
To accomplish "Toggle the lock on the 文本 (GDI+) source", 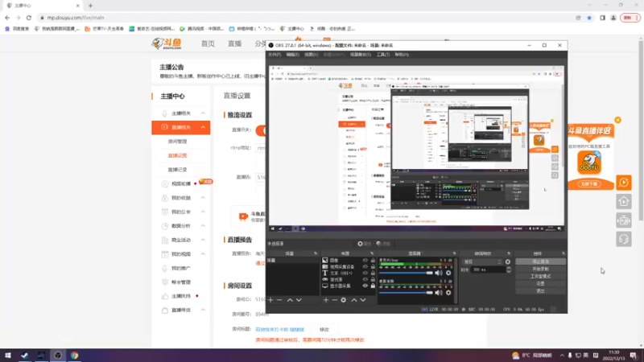I will [373, 273].
